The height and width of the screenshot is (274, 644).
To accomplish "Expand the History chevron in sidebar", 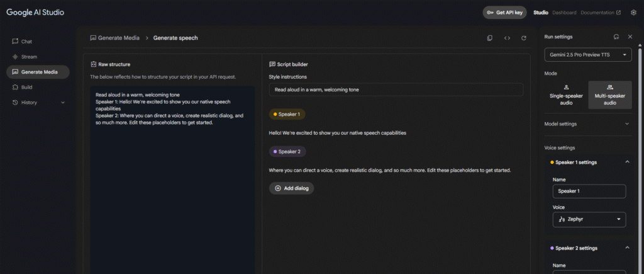I will [x=63, y=103].
